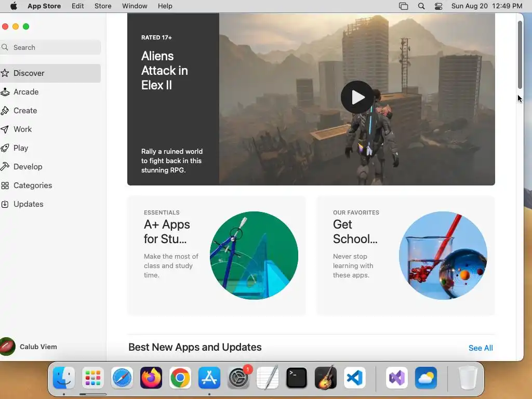The image size is (532, 399).
Task: Open Calub Viem account avatar
Action: point(7,347)
